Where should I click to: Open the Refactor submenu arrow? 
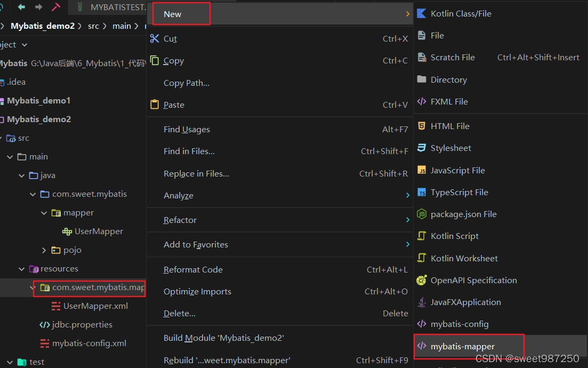pyautogui.click(x=408, y=220)
